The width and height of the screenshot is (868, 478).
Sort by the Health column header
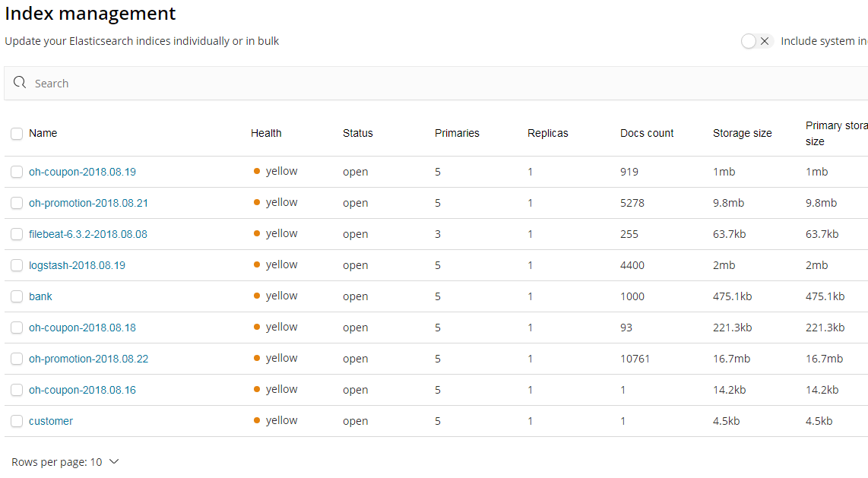click(x=266, y=133)
